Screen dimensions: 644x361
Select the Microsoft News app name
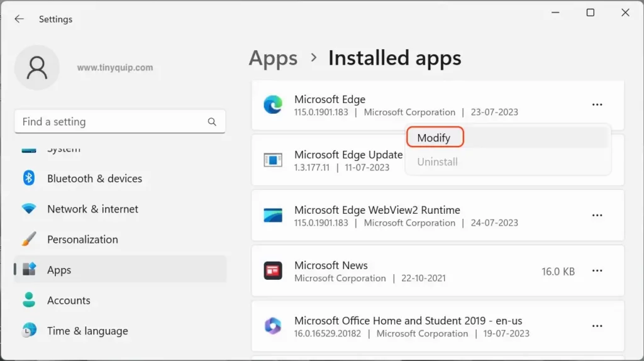click(331, 265)
